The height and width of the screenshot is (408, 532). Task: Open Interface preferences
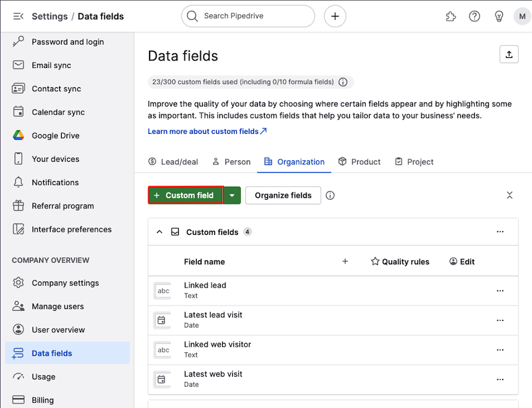[x=68, y=230]
